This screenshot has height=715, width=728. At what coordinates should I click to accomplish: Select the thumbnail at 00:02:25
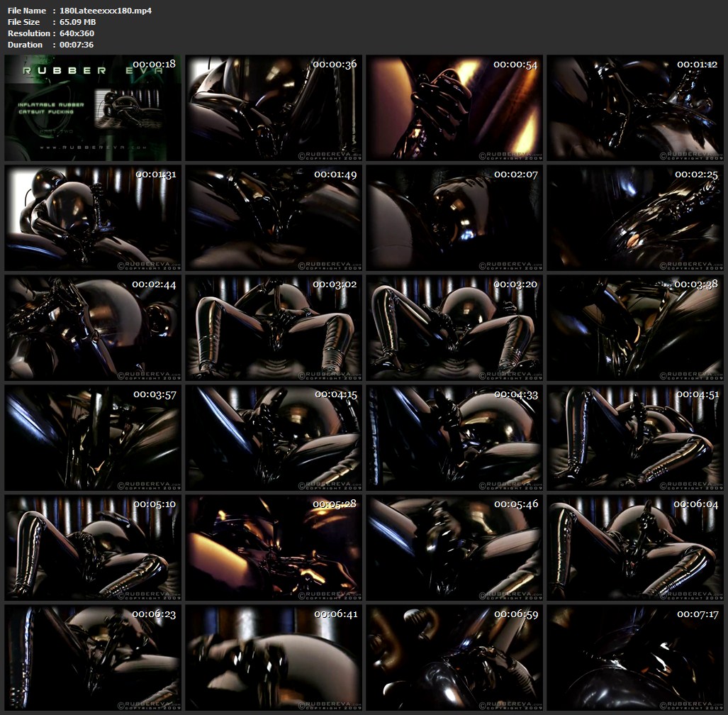pos(635,218)
